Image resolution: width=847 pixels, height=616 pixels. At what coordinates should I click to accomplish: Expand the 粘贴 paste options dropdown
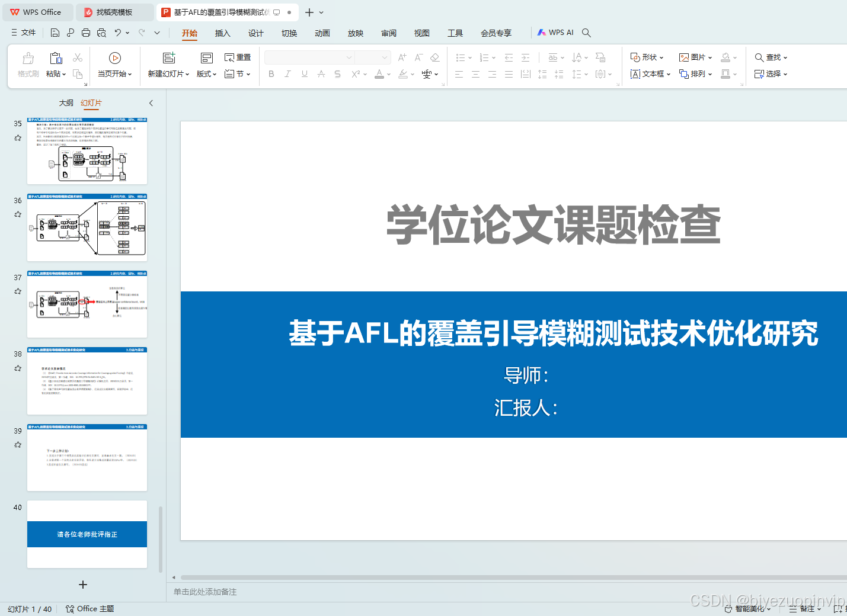coord(63,73)
